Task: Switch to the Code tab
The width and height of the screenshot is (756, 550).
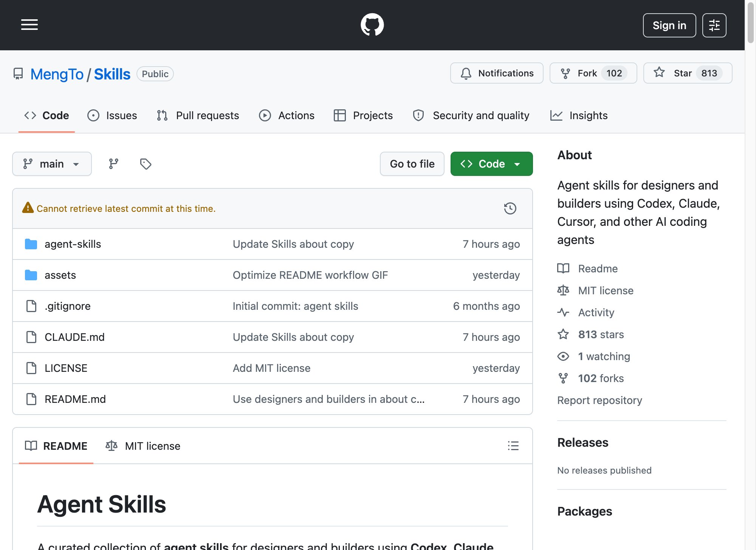Action: (x=46, y=115)
